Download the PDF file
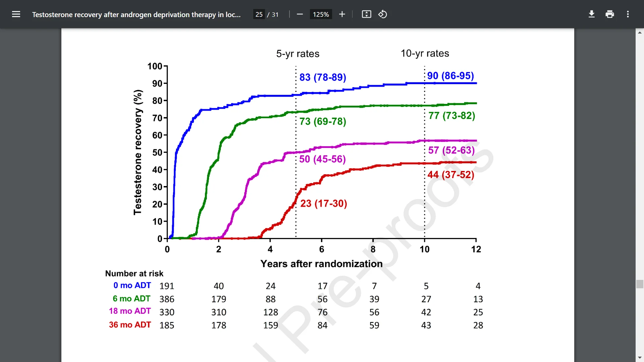 [x=592, y=14]
